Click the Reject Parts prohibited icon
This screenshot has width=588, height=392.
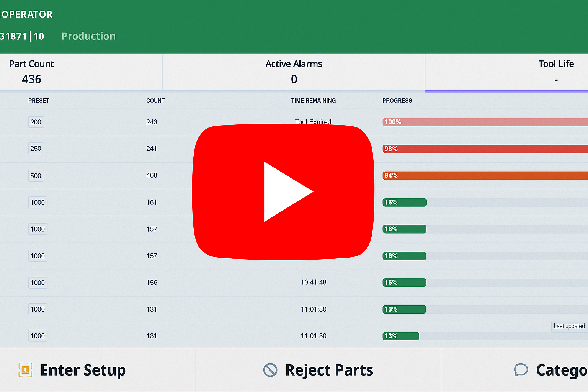(x=270, y=370)
